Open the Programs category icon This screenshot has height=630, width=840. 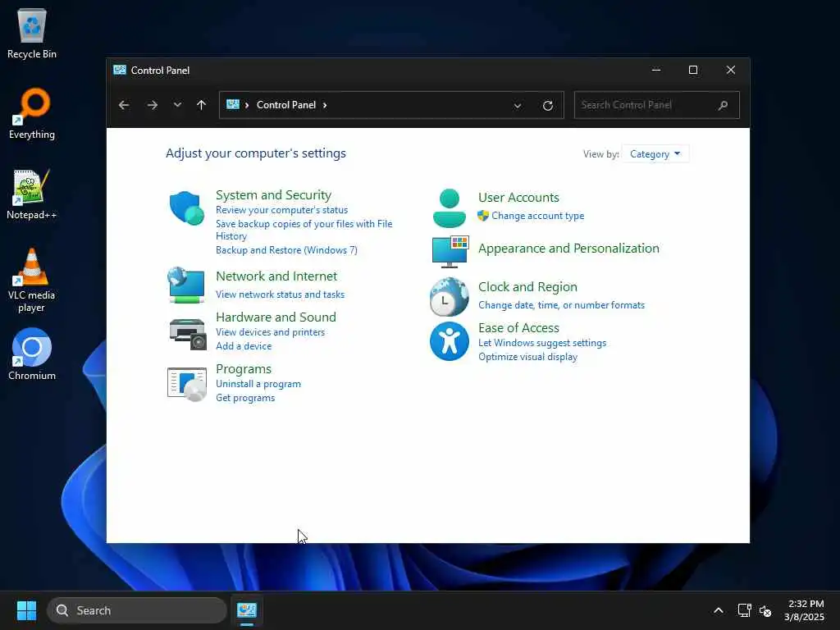(186, 384)
